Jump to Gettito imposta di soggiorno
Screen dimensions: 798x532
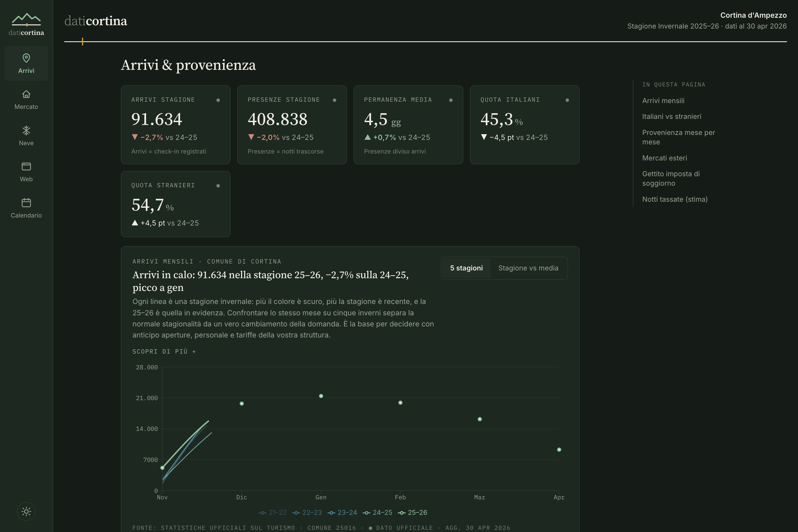point(671,178)
